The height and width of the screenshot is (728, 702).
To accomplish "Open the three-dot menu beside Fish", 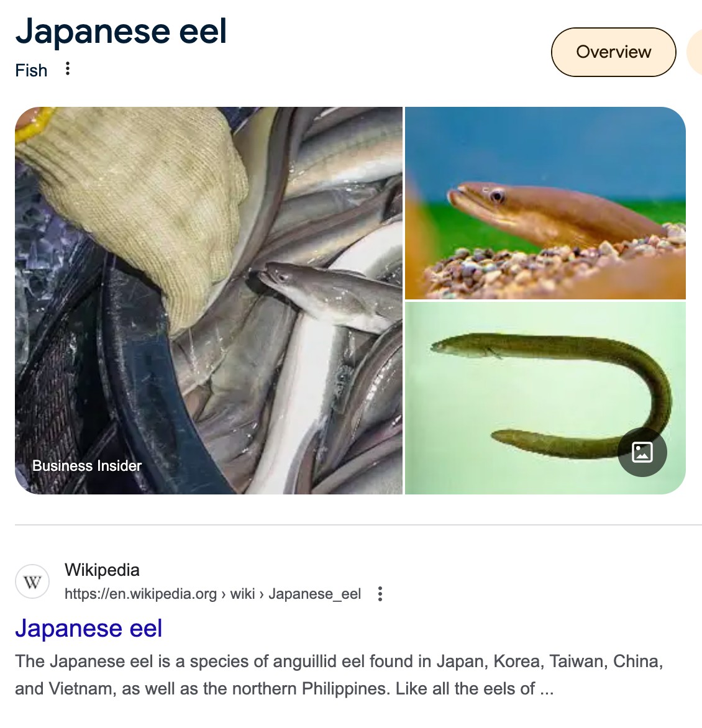I will coord(68,69).
